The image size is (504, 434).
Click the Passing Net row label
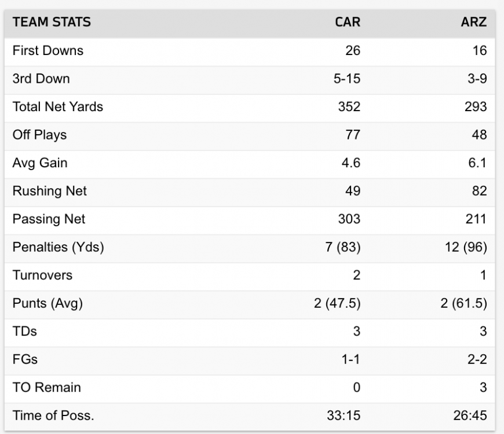[49, 219]
